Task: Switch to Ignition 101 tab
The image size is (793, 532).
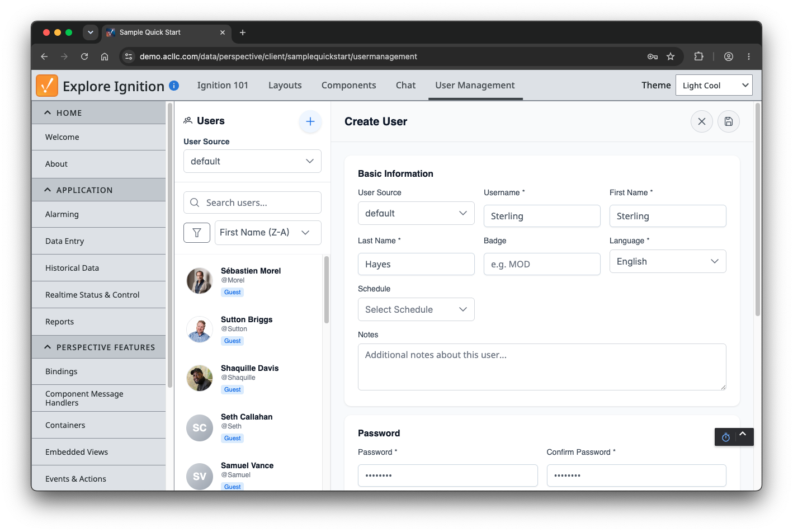Action: (223, 85)
